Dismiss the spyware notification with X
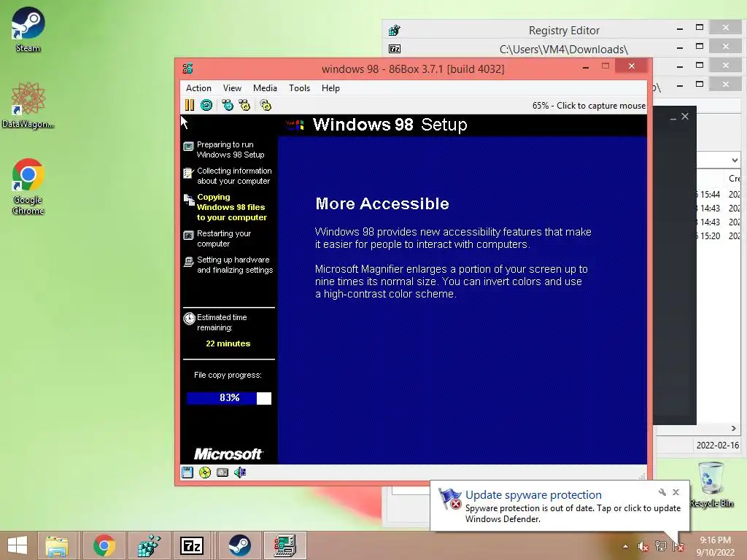Image resolution: width=747 pixels, height=560 pixels. click(676, 492)
